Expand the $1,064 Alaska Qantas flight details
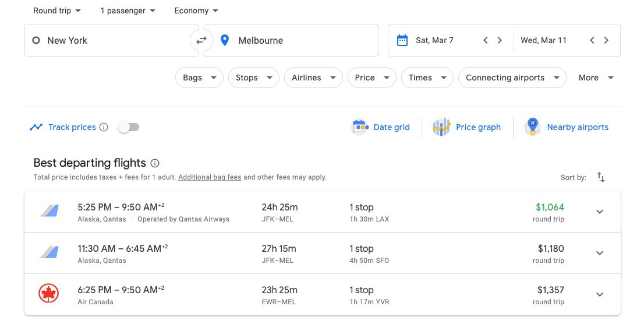The image size is (644, 327). [x=600, y=212]
